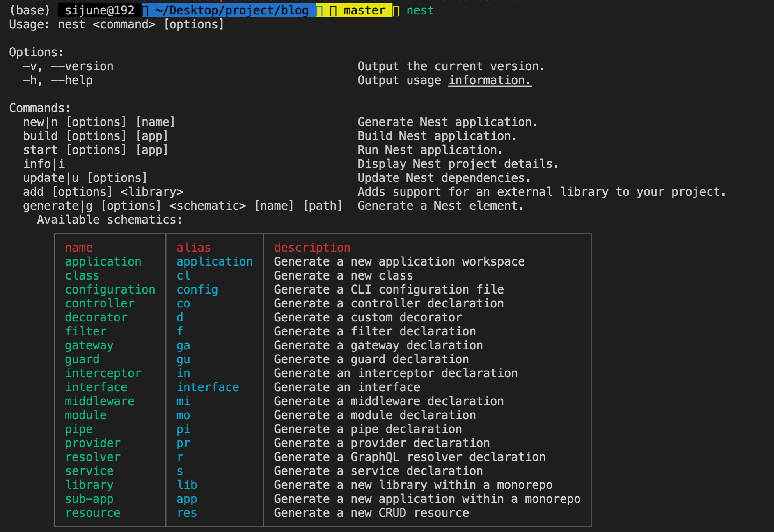The height and width of the screenshot is (532, 774).
Task: Click the 'gu' alias
Action: click(x=183, y=359)
